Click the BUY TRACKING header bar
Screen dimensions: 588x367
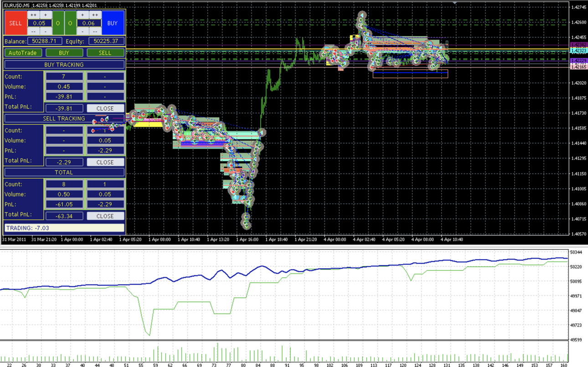point(64,65)
